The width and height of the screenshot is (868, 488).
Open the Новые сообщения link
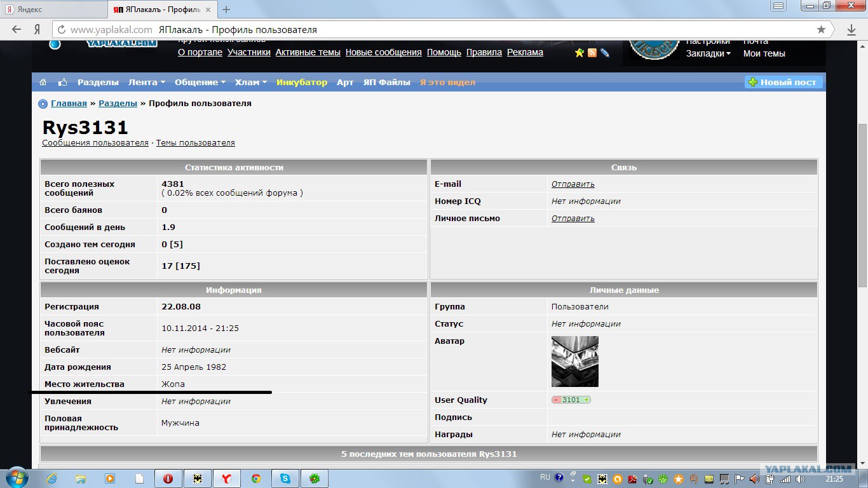coord(384,52)
